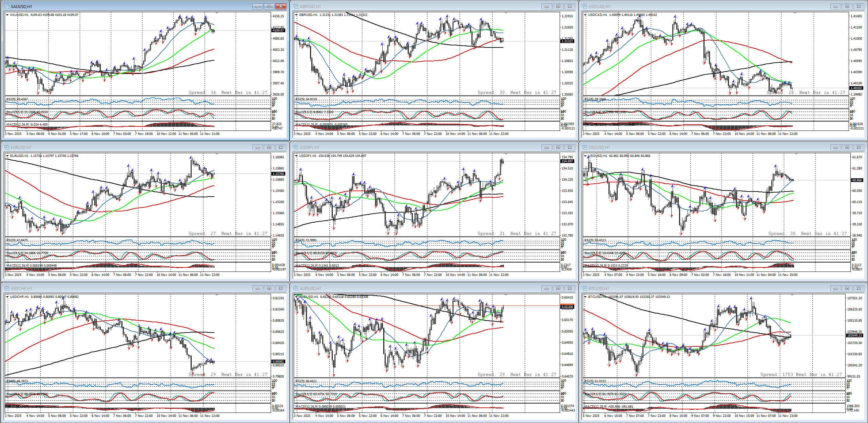The image size is (868, 423).
Task: Expand the arrow next to USOUSD,H1 label
Action: click(x=585, y=156)
